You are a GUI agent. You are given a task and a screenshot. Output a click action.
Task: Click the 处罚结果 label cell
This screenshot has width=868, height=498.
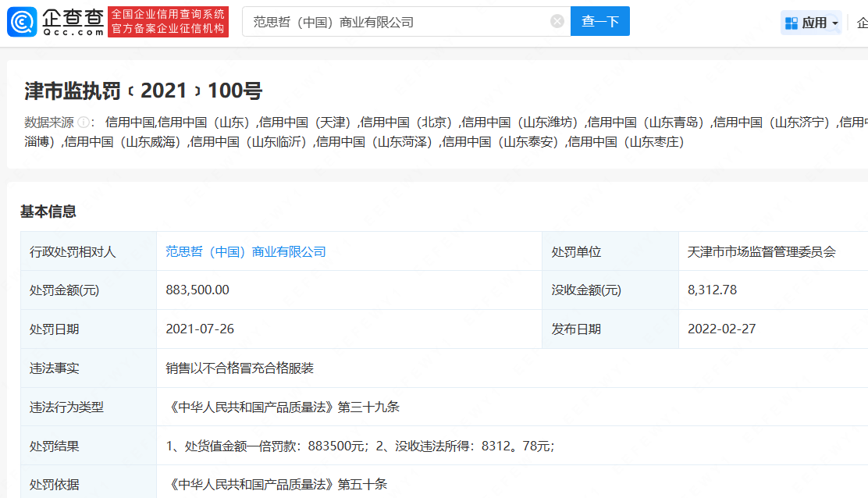(88, 446)
